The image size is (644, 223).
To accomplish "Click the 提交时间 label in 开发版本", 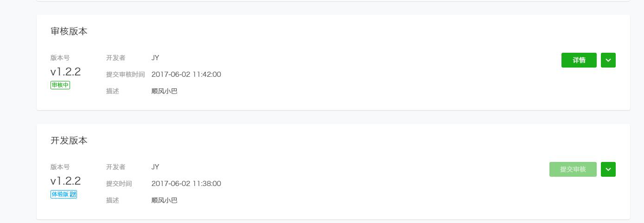I will click(x=119, y=184).
